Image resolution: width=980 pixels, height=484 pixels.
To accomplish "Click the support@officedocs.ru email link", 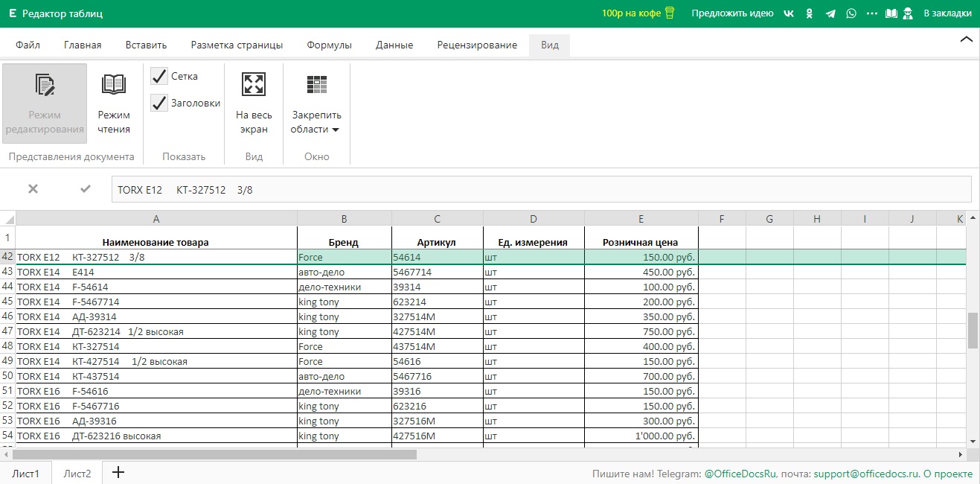I will point(867,474).
